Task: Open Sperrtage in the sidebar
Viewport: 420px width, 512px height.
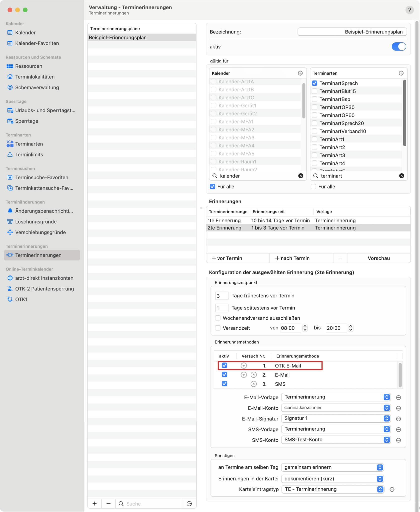Action: click(27, 121)
